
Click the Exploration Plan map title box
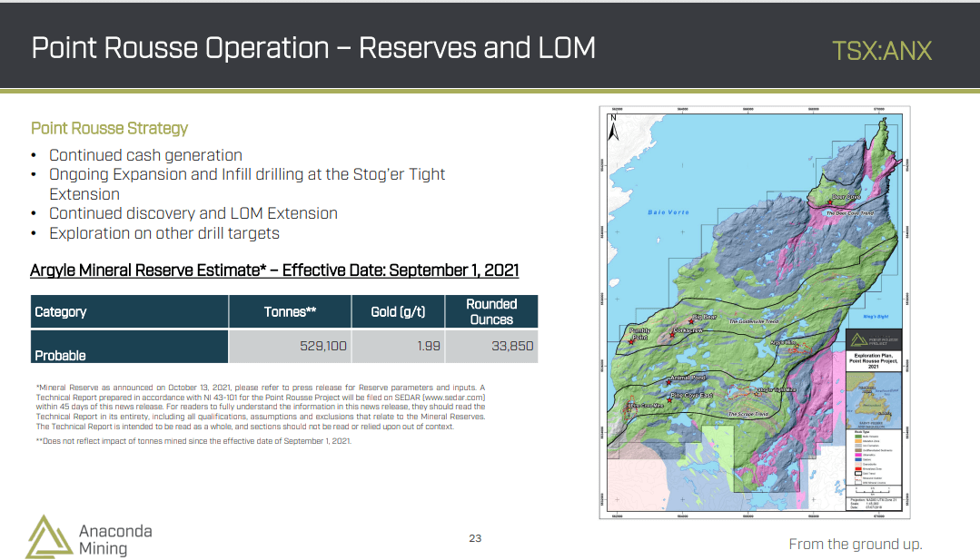pos(874,361)
